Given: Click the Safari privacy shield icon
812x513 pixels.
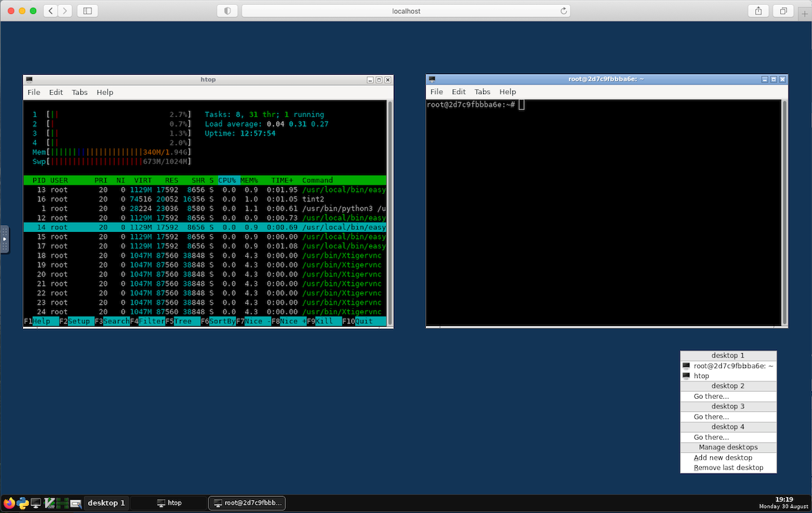Looking at the screenshot, I should click(x=227, y=11).
